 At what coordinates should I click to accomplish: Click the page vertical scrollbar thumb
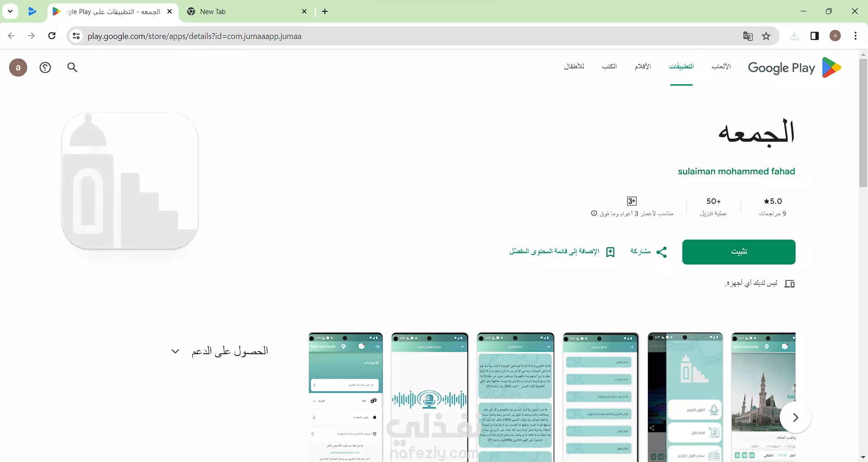pyautogui.click(x=863, y=122)
